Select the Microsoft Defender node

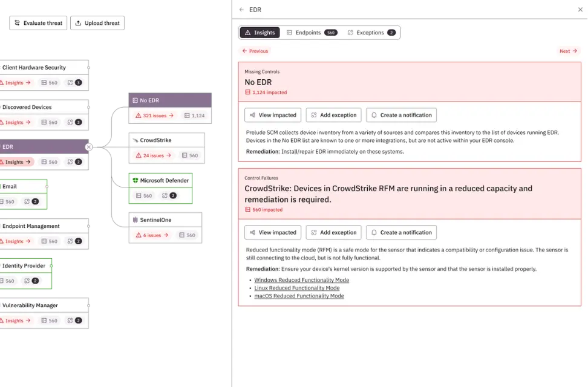(x=160, y=180)
